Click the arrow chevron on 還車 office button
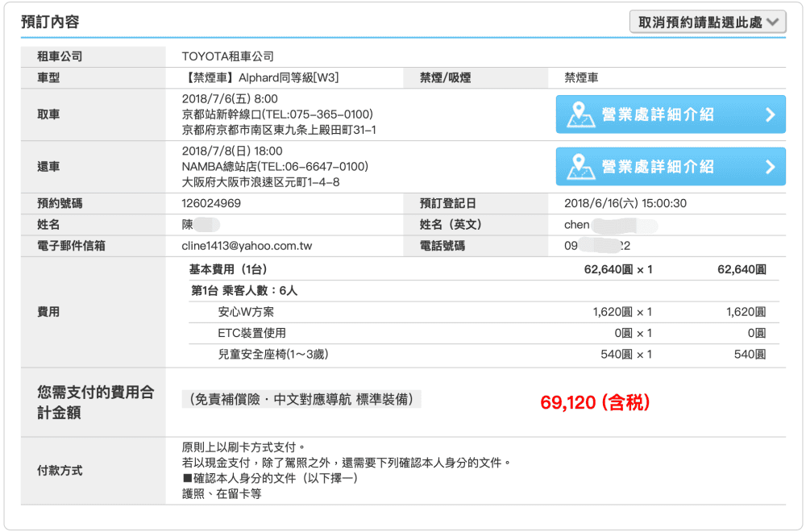This screenshot has width=806, height=532. (x=770, y=167)
